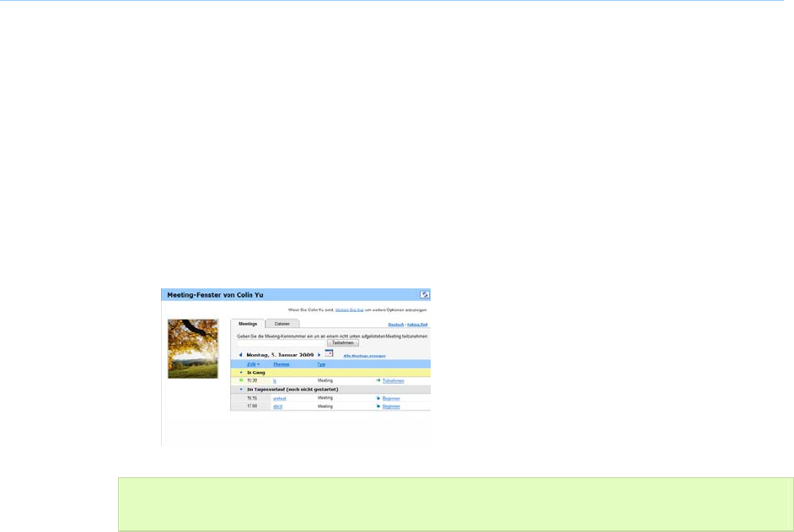Screen dimensions: 794x532
Task: Click the login link above tabs
Action: tap(350, 309)
